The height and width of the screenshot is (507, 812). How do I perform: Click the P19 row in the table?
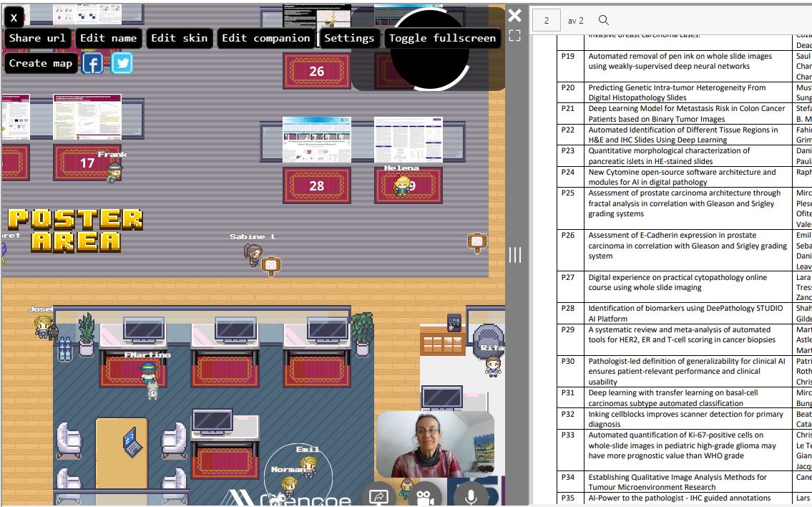(x=684, y=66)
